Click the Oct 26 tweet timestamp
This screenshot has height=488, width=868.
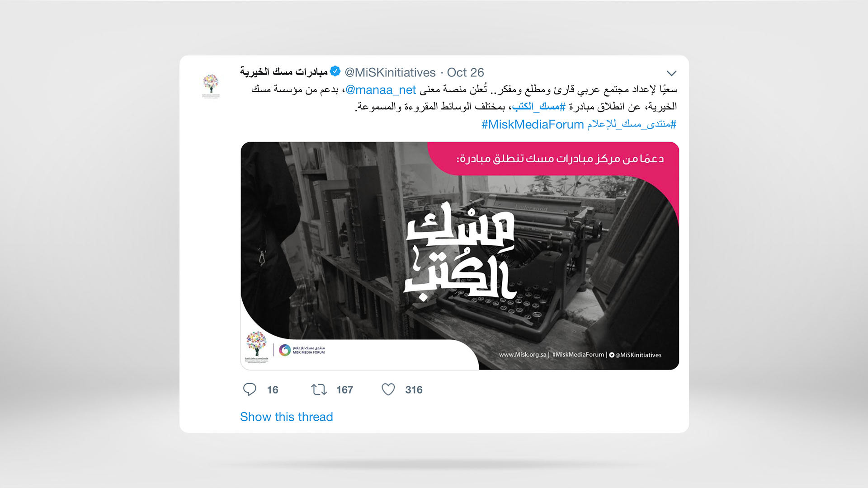(465, 72)
